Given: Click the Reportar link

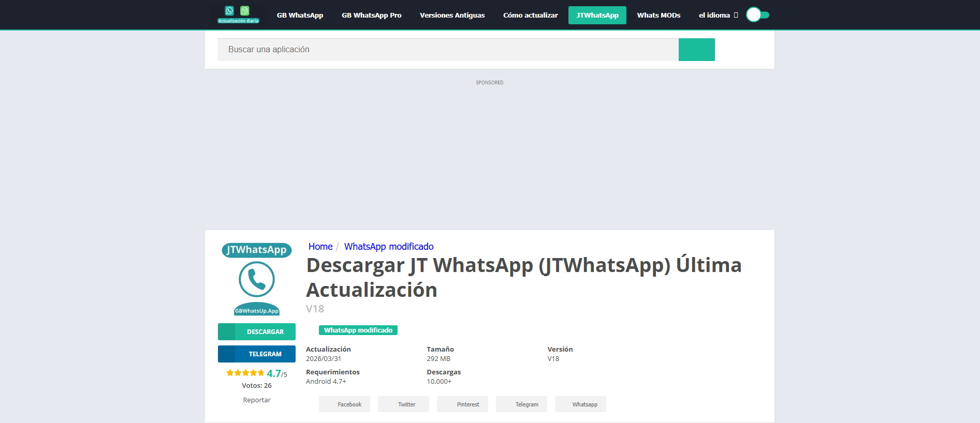Looking at the screenshot, I should (257, 400).
